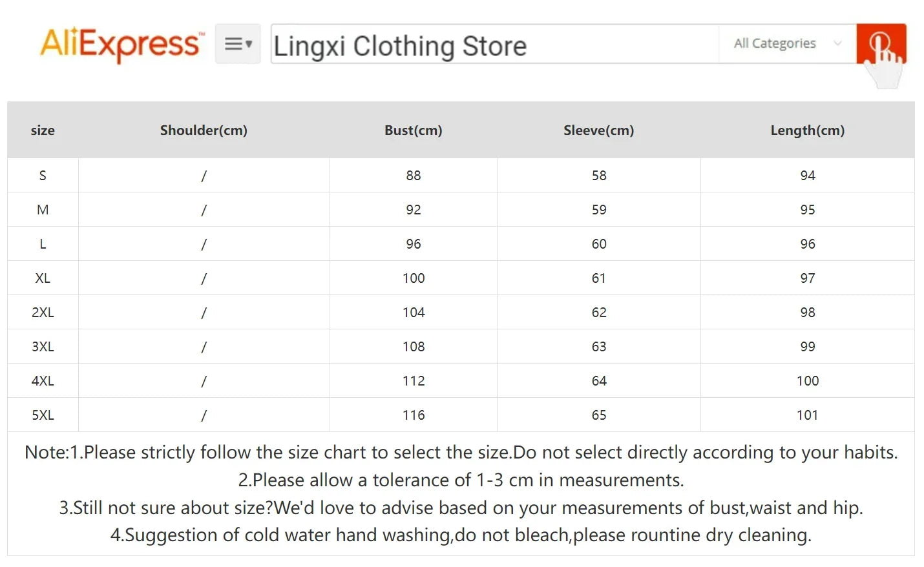924x567 pixels.
Task: Click the cold water hand washing note
Action: pyautogui.click(x=461, y=535)
